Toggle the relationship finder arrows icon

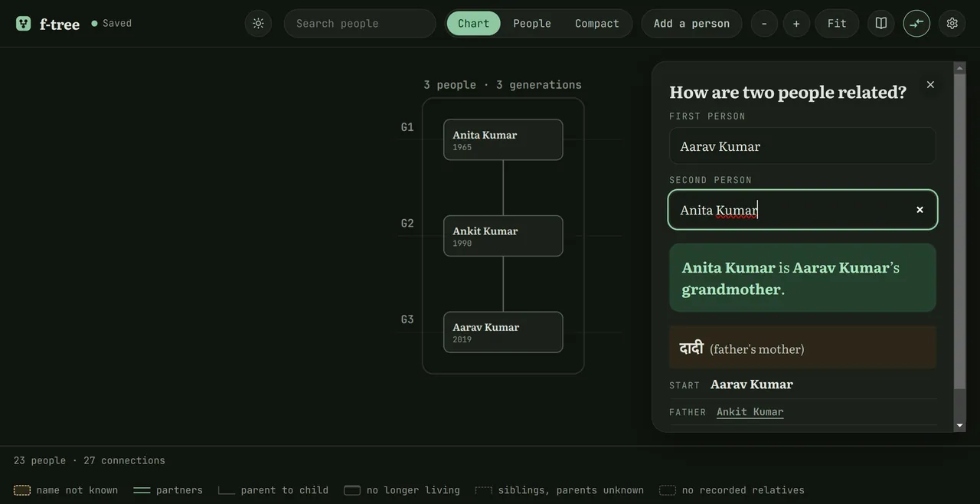[x=916, y=23]
